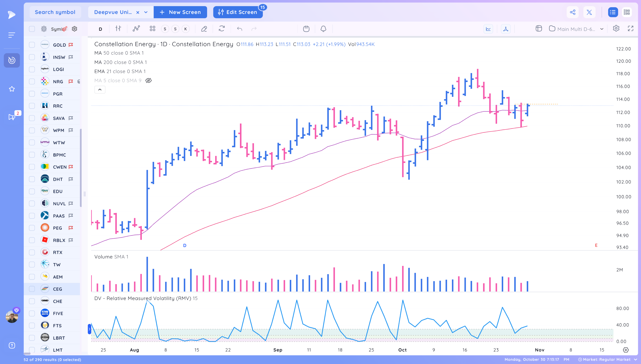
Task: Open the four-squares templates icon
Action: pos(153,29)
